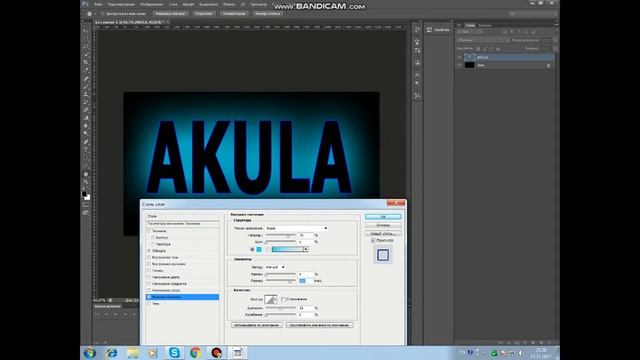This screenshot has height=360, width=640.
Task: Open the Свойства panel icon
Action: click(429, 30)
